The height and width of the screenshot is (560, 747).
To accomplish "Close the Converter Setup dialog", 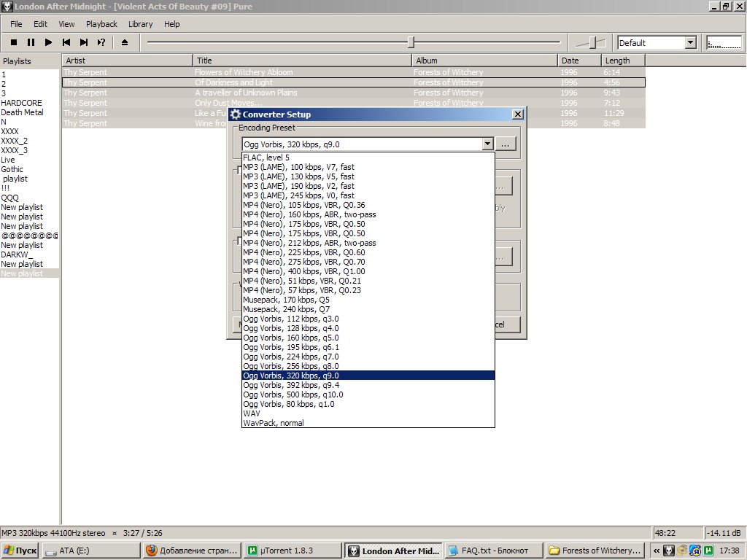I will pyautogui.click(x=517, y=114).
